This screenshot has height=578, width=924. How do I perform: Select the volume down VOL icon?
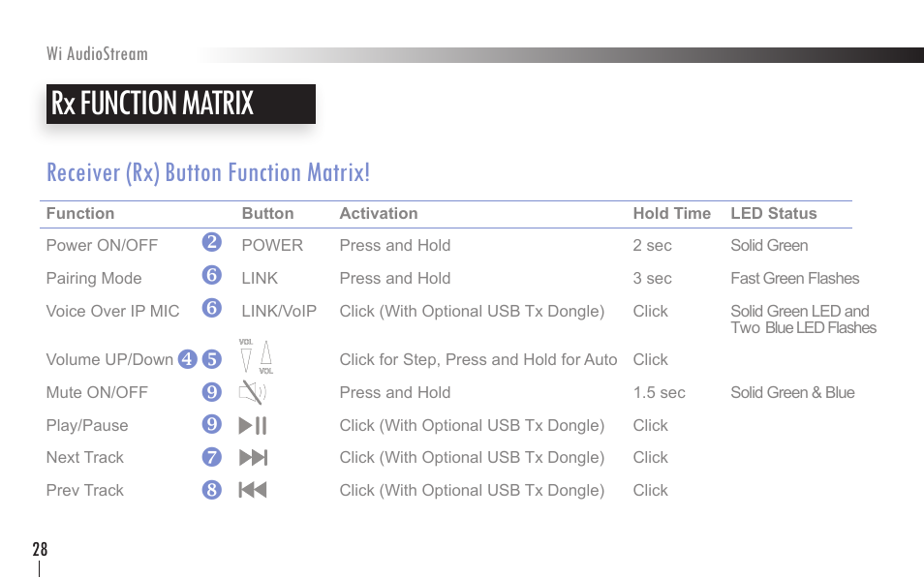[x=247, y=357]
